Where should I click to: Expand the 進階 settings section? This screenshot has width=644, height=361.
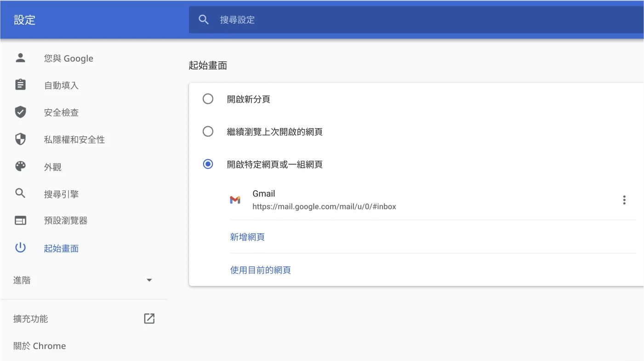click(x=149, y=279)
